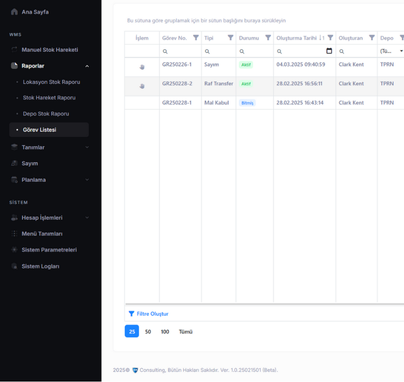Screen dimensions: 404x382
Task: Open Depo Stok Raporu
Action: click(46, 114)
